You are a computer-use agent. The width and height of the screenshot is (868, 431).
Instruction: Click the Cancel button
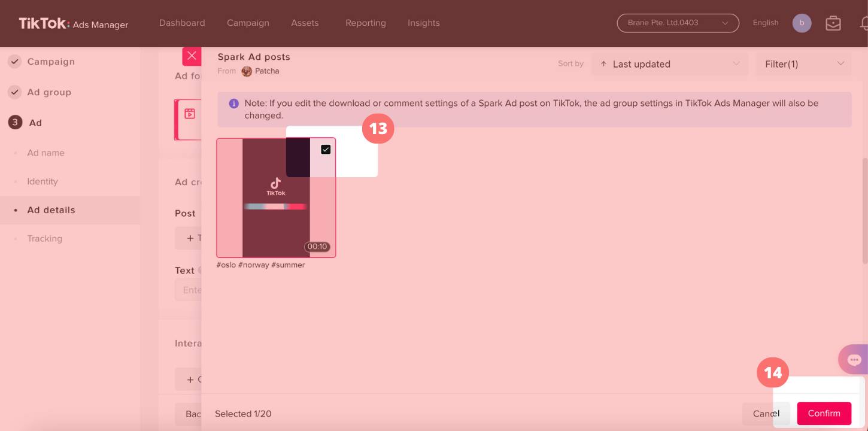click(x=766, y=414)
